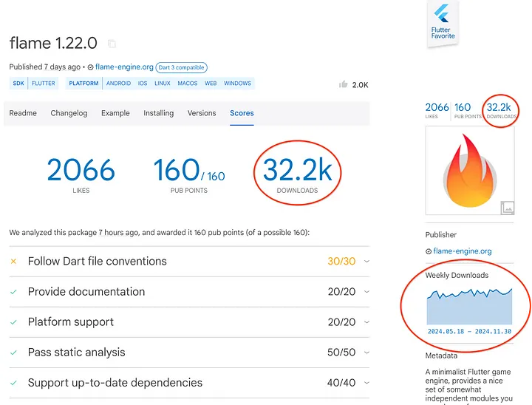Filter by the WINDOWS platform tag
Viewport: 532px width, 405px height.
237,84
